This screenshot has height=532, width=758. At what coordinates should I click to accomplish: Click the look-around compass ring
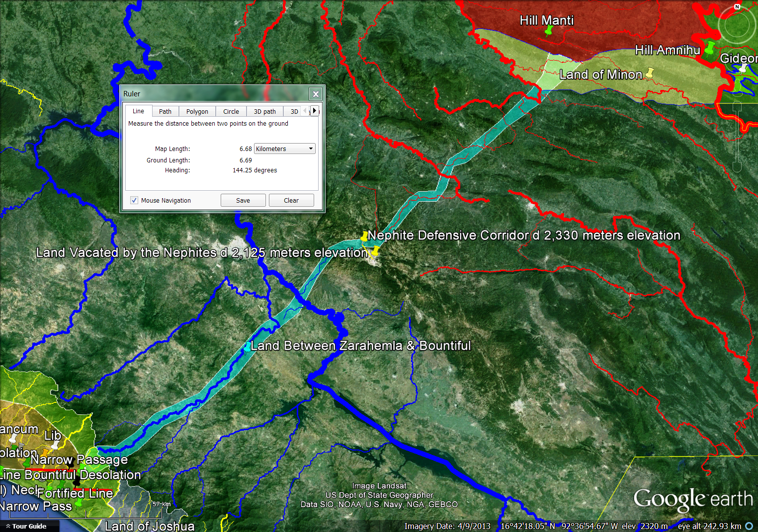737,25
